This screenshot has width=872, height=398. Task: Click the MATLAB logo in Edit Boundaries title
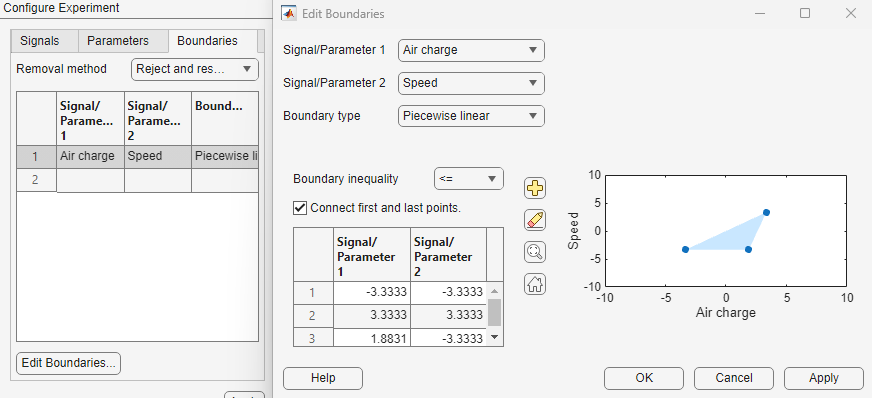point(289,13)
